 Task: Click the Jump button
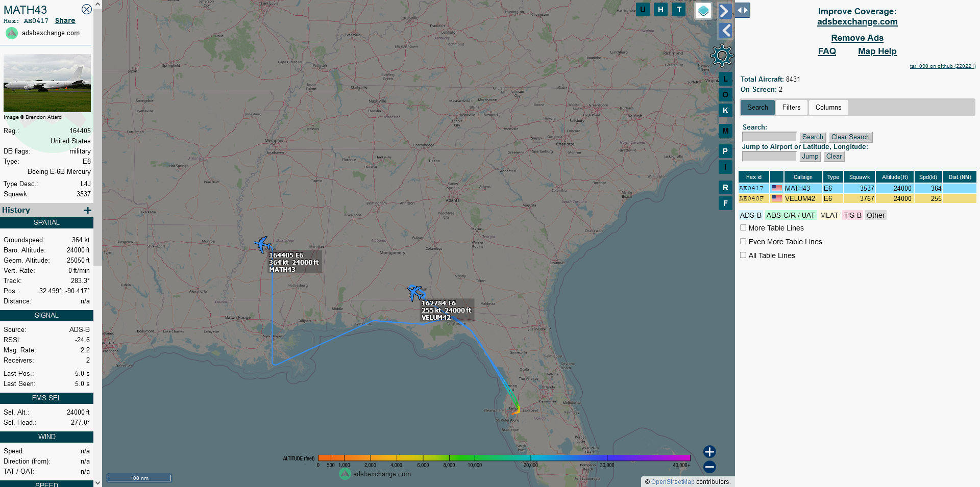[x=810, y=157]
